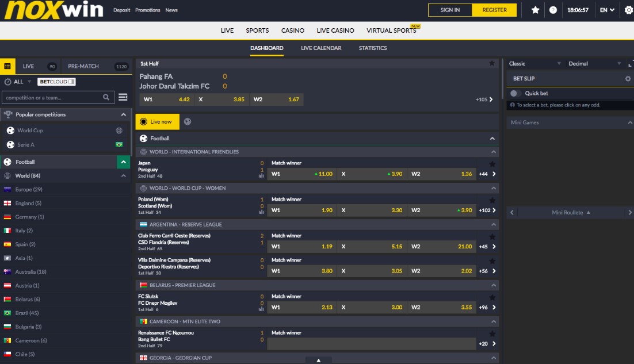634x364 pixels.
Task: Toggle the BETCLOUD switch
Action: 56,82
